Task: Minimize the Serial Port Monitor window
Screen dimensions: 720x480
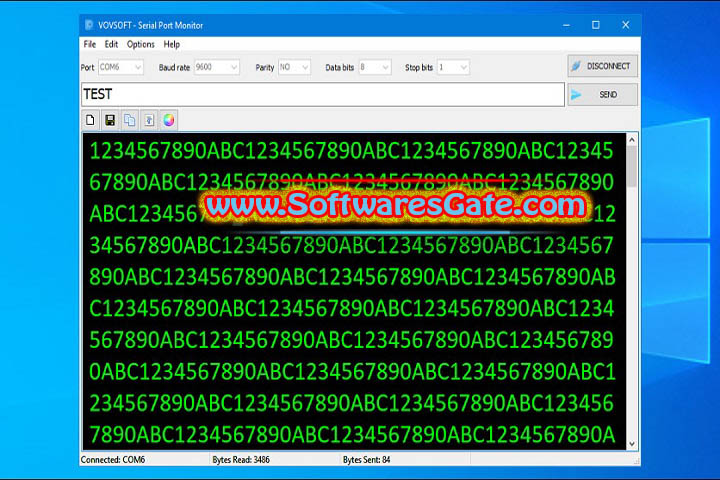Action: click(566, 25)
